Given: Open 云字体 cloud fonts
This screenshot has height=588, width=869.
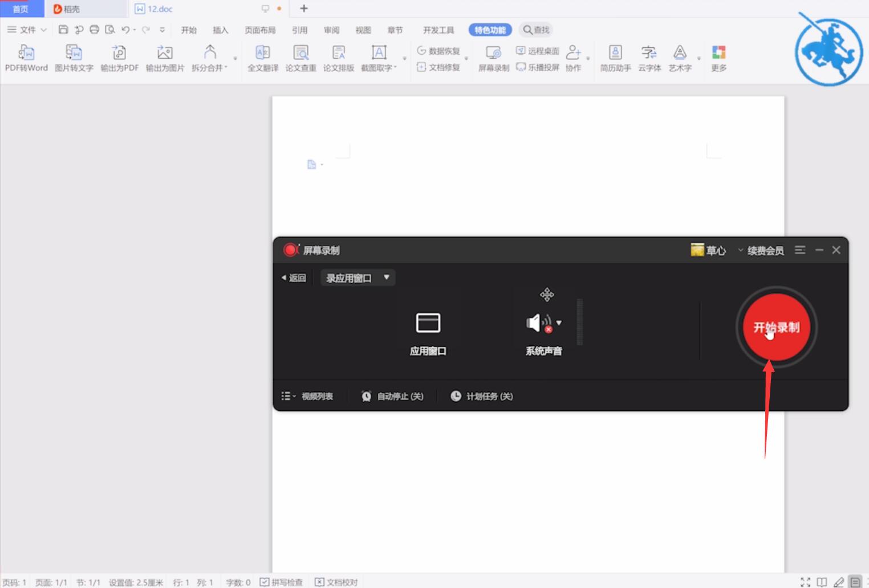Looking at the screenshot, I should pos(649,59).
